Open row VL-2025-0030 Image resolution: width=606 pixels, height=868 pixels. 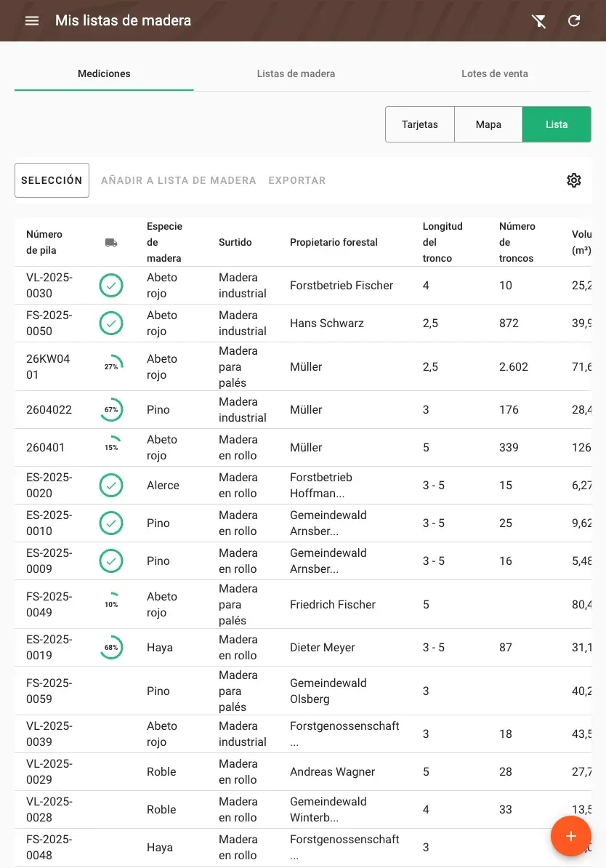click(303, 286)
